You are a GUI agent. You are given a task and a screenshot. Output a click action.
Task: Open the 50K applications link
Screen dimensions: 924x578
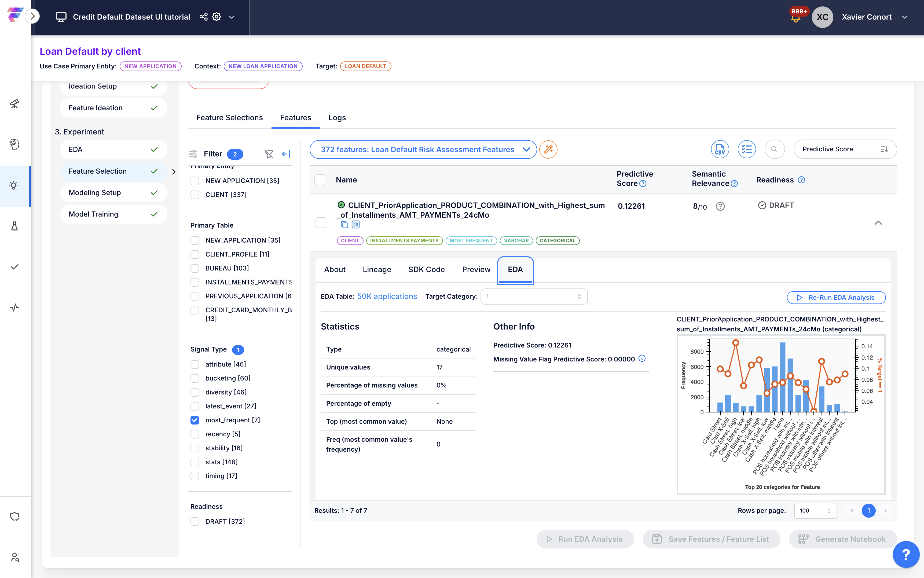387,296
